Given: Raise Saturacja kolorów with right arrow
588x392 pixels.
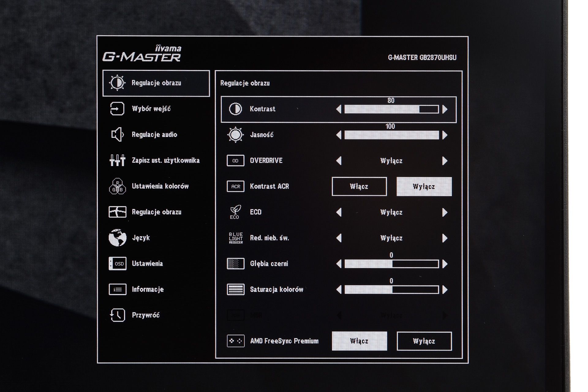Looking at the screenshot, I should point(445,289).
